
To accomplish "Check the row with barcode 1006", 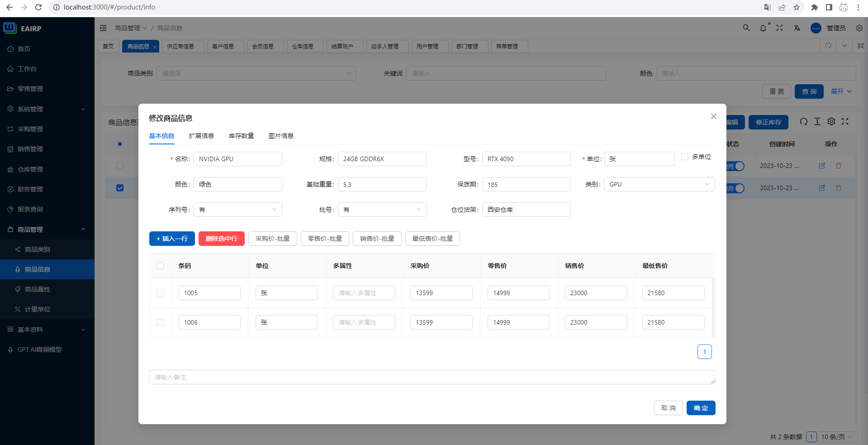I will tap(160, 322).
